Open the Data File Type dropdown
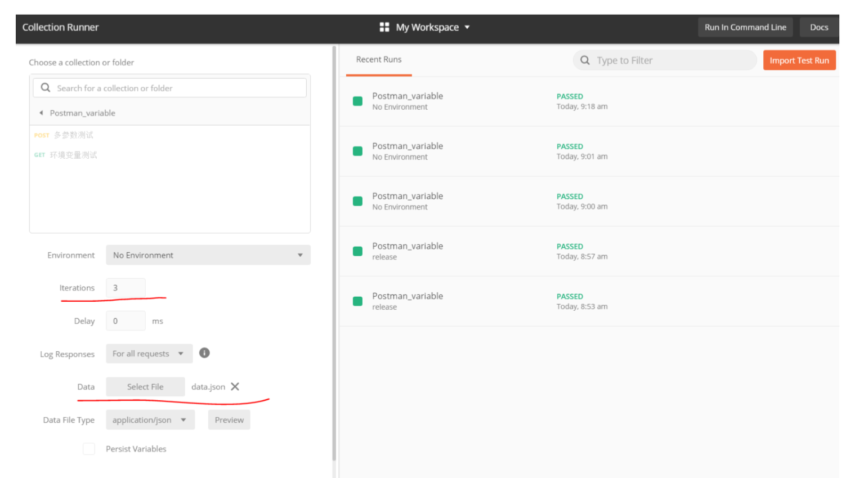Screen dimensions: 868x478 (150, 420)
